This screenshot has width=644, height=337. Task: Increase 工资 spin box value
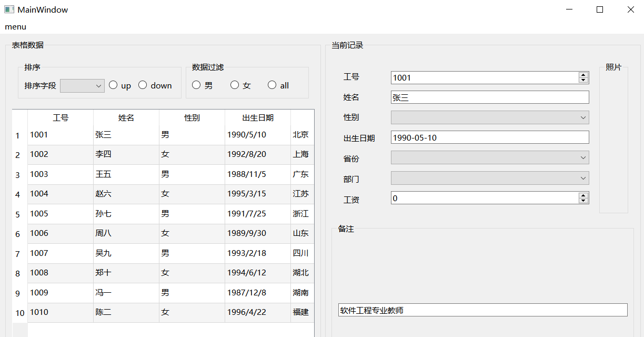pos(583,195)
